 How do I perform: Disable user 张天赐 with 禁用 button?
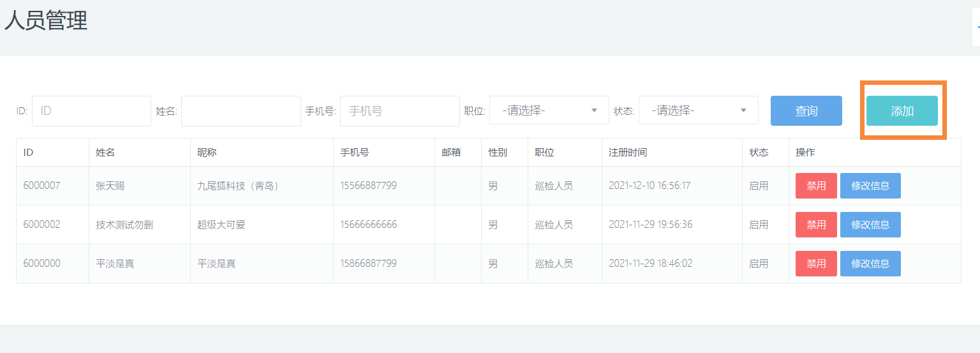pos(816,186)
